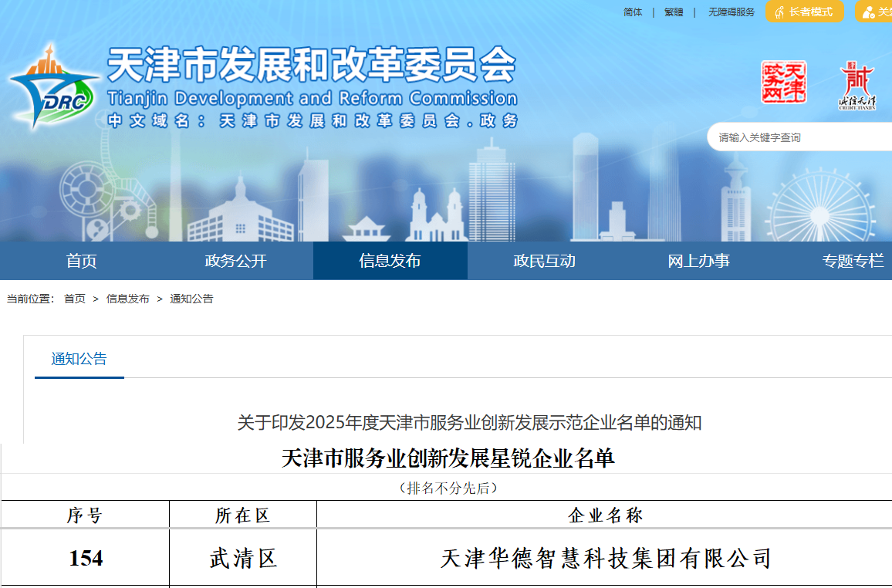The image size is (892, 588).
Task: Go to 首页 in the navigation bar
Action: pos(81,261)
